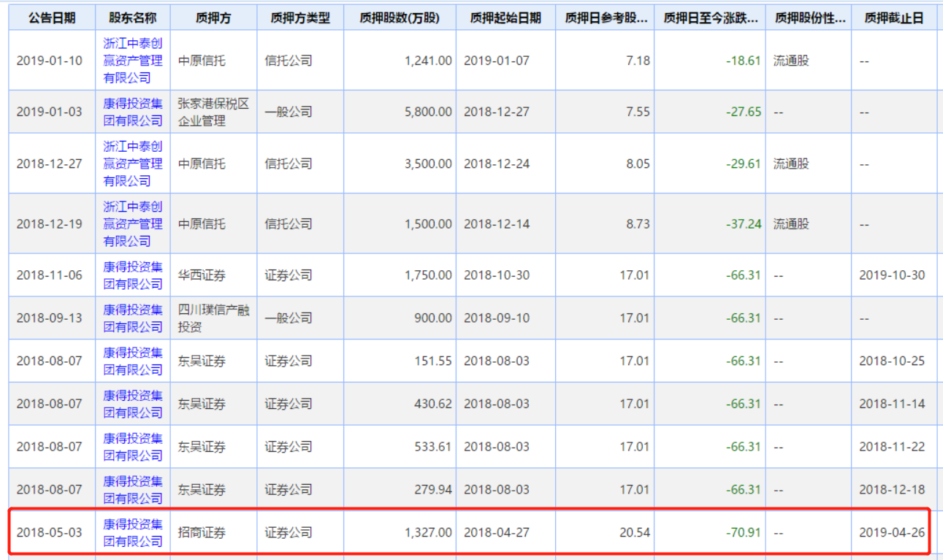This screenshot has width=943, height=560.
Task: Open 康得投资集团 link in the 招商证券 row
Action: click(x=133, y=533)
